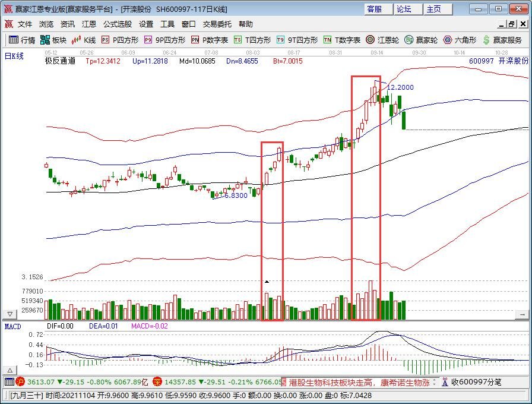Click the Tp=12.3412 value
Viewport: 532px width, 404px height.
[x=103, y=61]
